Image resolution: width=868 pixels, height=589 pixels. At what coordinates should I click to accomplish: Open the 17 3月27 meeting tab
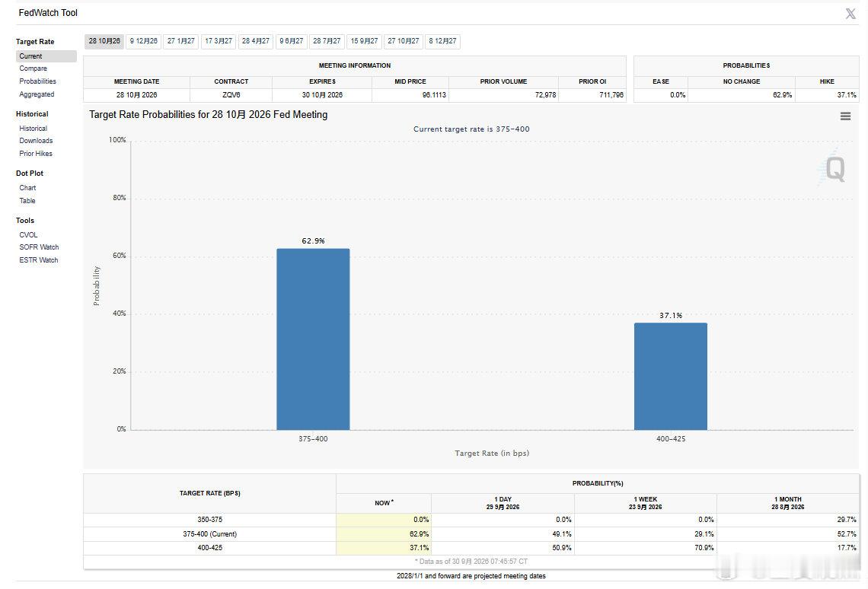coord(219,42)
